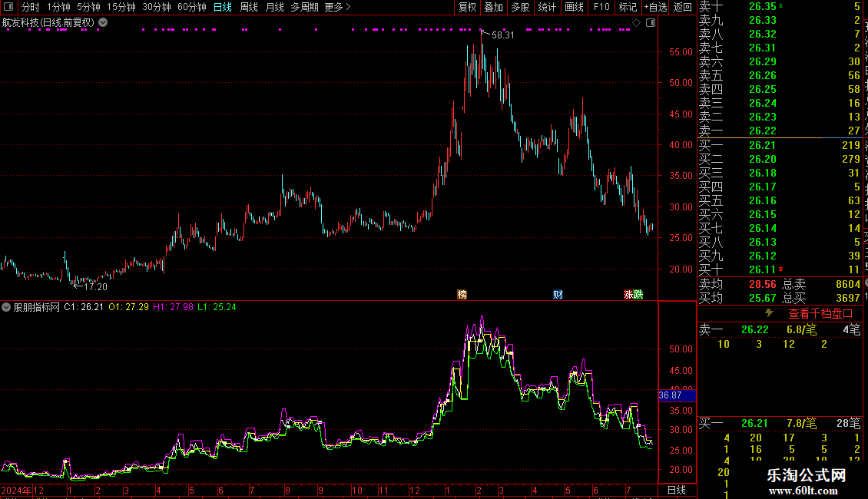Click the 返回 back button
The height and width of the screenshot is (499, 868).
click(683, 7)
